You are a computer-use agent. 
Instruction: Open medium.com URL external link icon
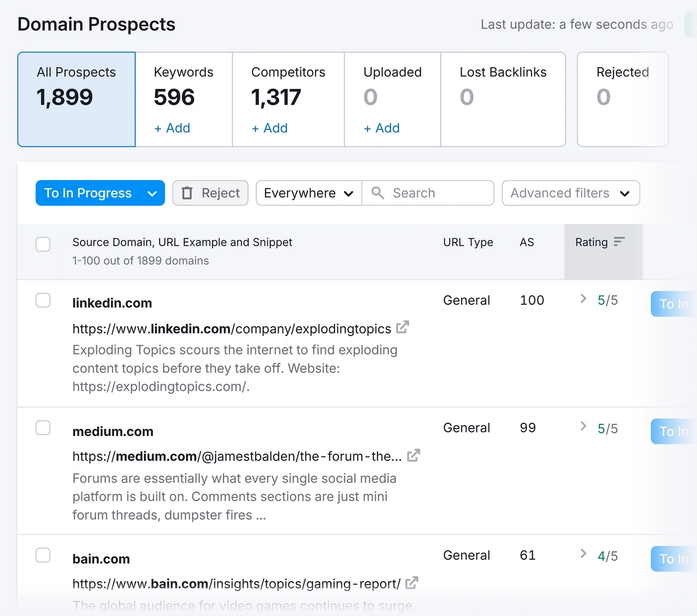[x=414, y=456]
